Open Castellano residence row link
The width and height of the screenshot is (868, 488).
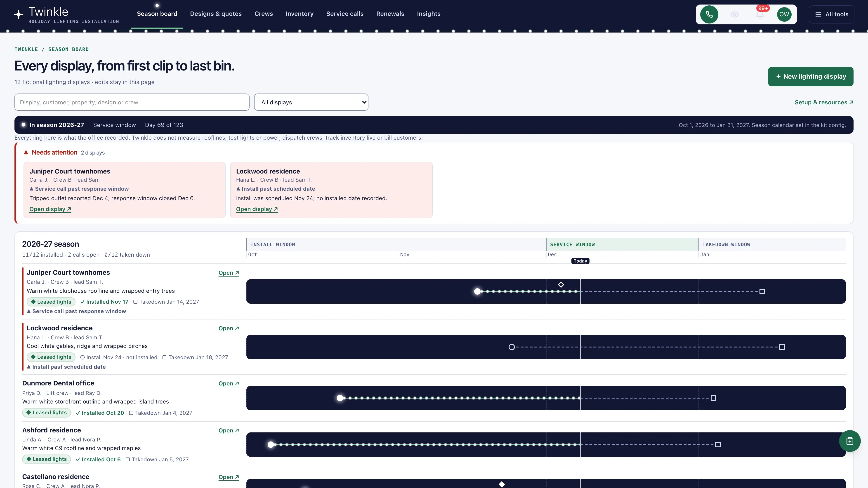point(229,477)
